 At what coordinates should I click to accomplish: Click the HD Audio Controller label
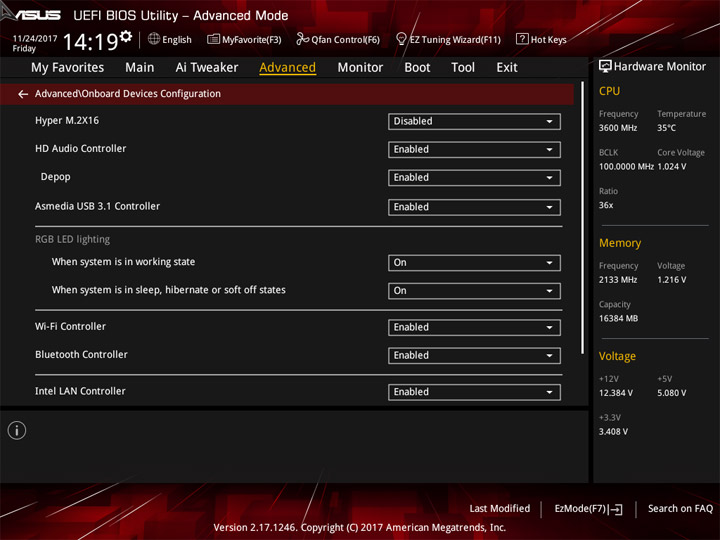point(80,149)
